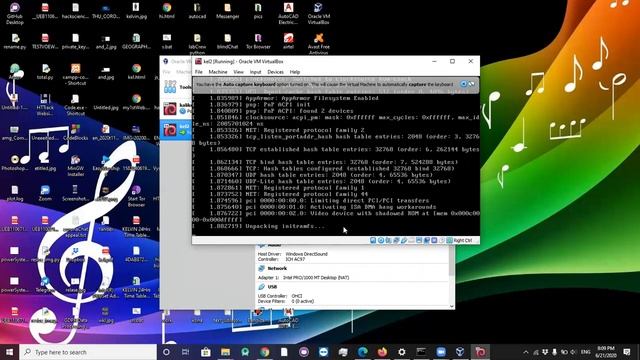Image resolution: width=640 pixels, height=360 pixels.
Task: Select the kelvin.jpg file on desktop
Action: [136, 11]
